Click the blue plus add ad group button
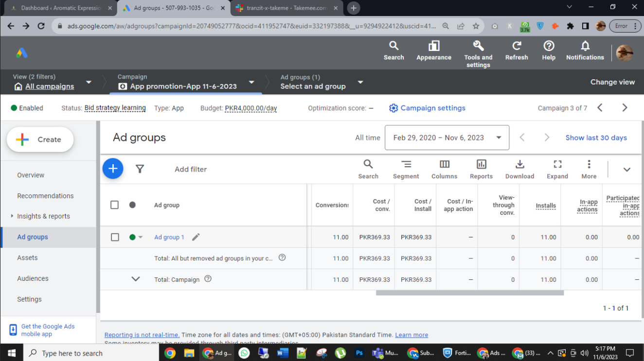This screenshot has width=644, height=361. point(113,169)
